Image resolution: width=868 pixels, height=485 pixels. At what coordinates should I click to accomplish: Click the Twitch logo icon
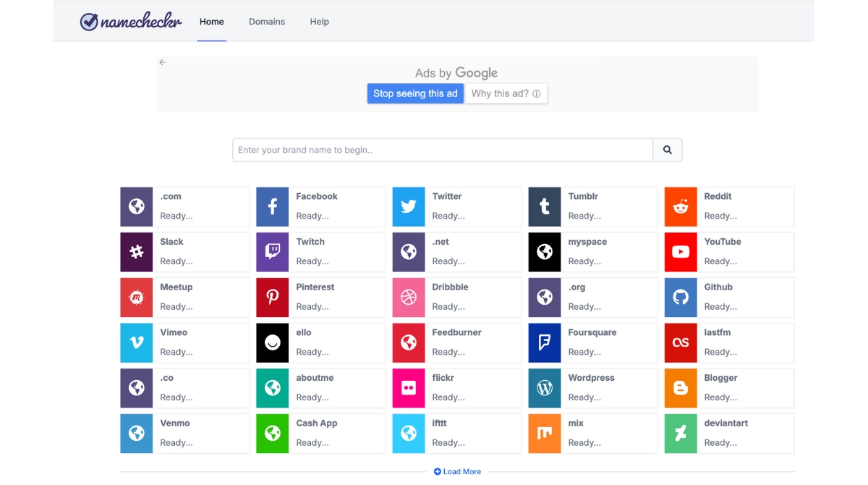[273, 252]
